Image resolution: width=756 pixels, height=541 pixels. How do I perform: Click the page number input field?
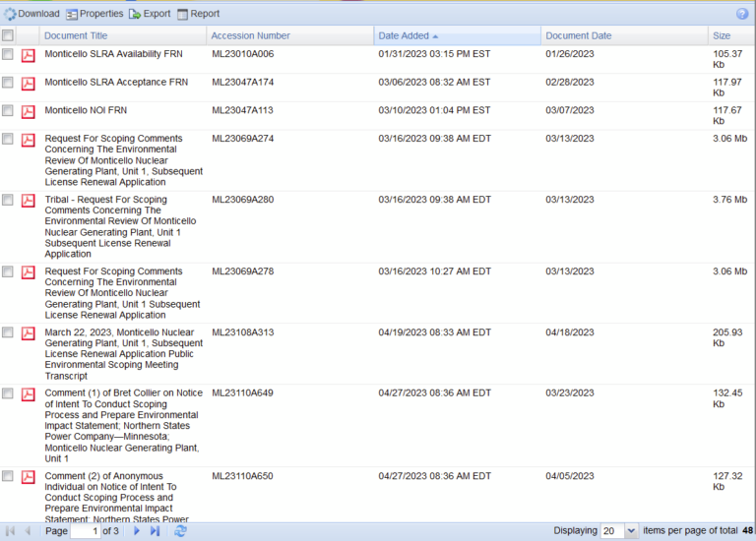point(86,531)
